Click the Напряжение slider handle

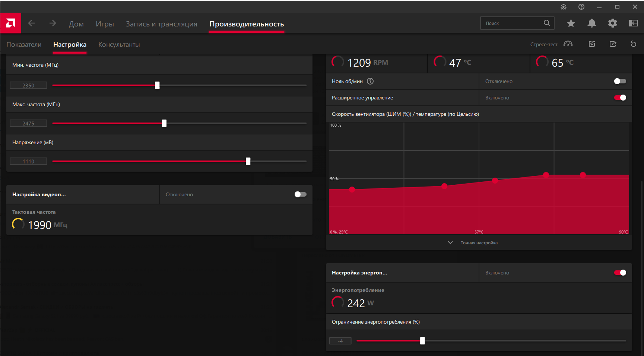(x=248, y=161)
